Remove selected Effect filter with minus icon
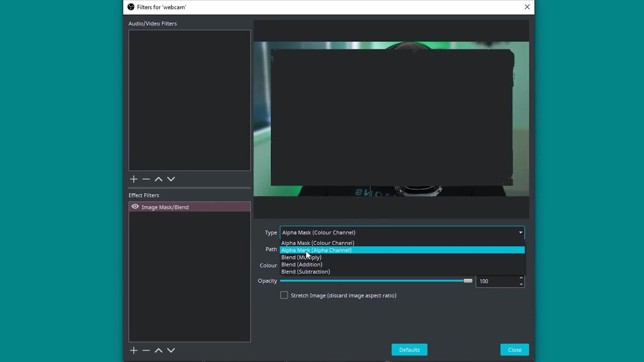 pyautogui.click(x=146, y=350)
